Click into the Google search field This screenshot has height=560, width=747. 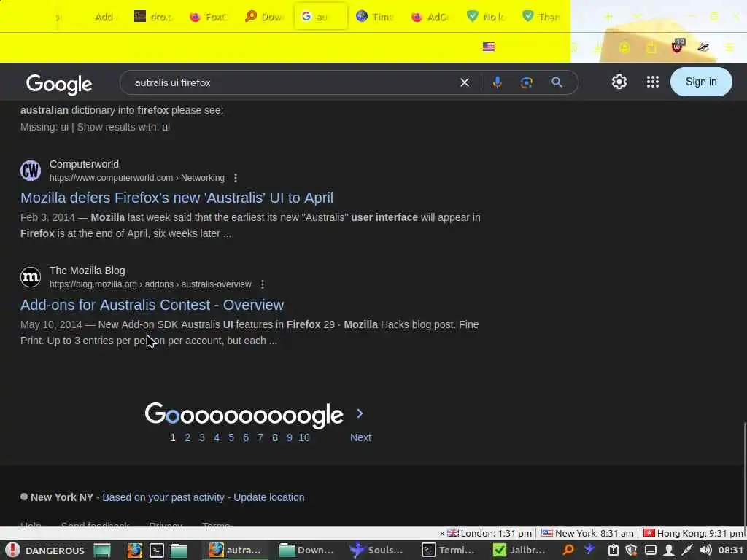tap(290, 82)
